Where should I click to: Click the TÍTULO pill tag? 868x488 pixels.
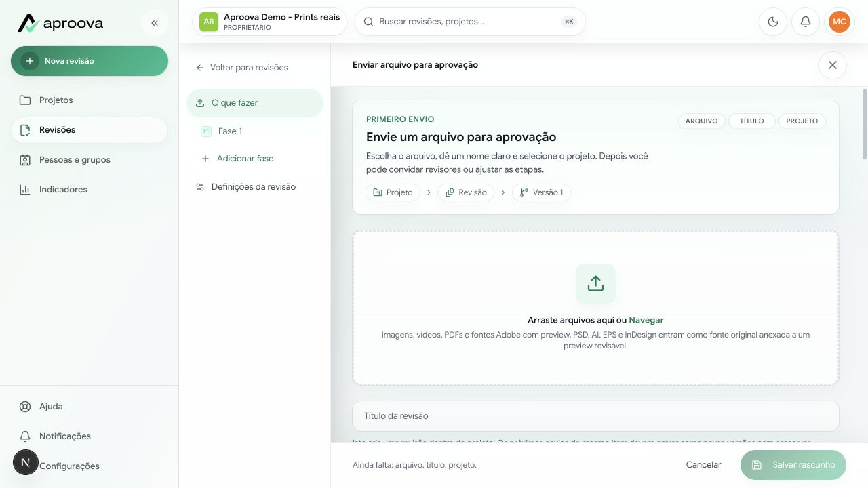point(751,121)
